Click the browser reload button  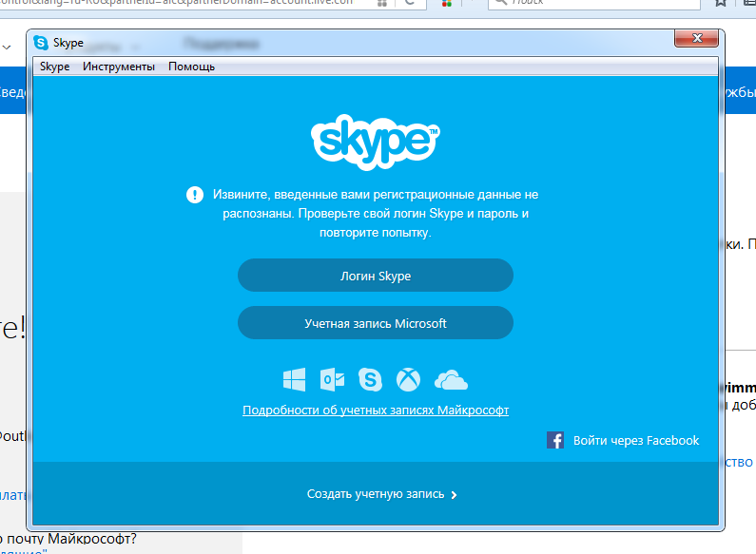(x=410, y=3)
